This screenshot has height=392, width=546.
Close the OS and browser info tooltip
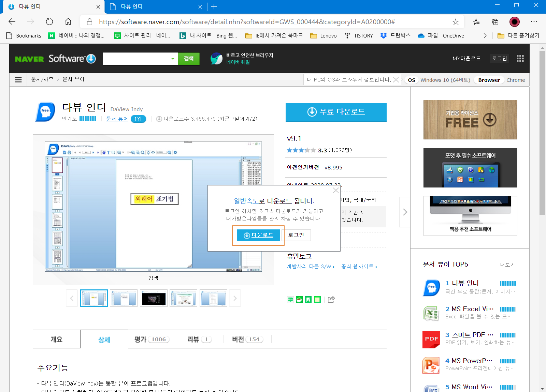396,79
